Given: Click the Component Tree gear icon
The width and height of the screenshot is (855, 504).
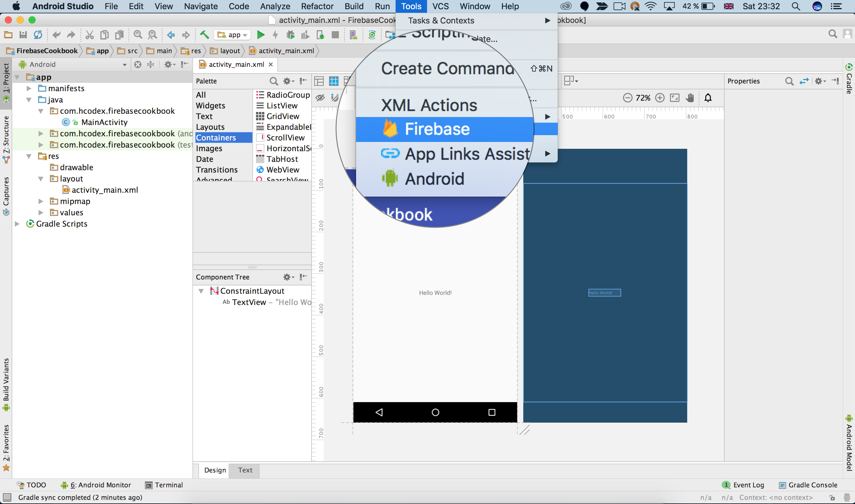Looking at the screenshot, I should 289,277.
